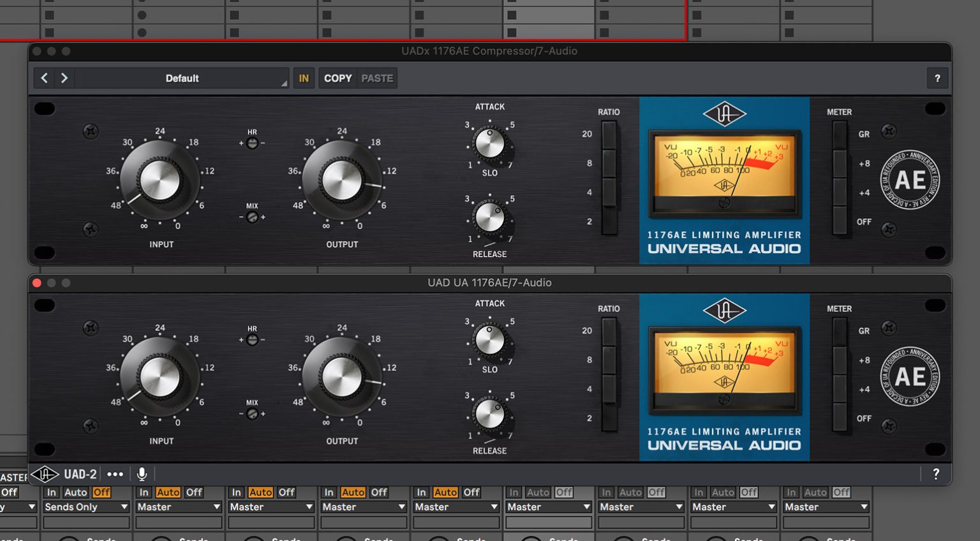This screenshot has height=541, width=980.
Task: Click the help icon at the bottom right corner
Action: click(935, 474)
